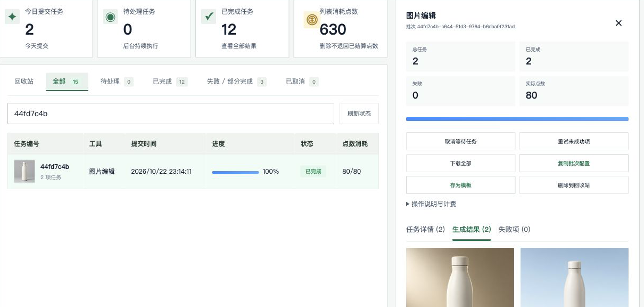This screenshot has height=307, width=644.
Task: Click the 图片编辑 tool cell in row
Action: pyautogui.click(x=102, y=172)
